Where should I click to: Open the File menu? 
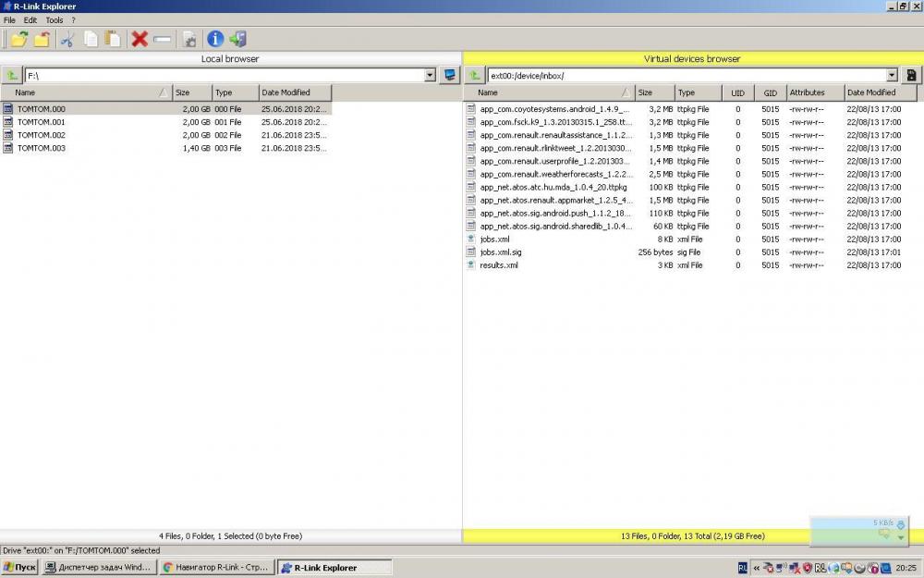9,20
